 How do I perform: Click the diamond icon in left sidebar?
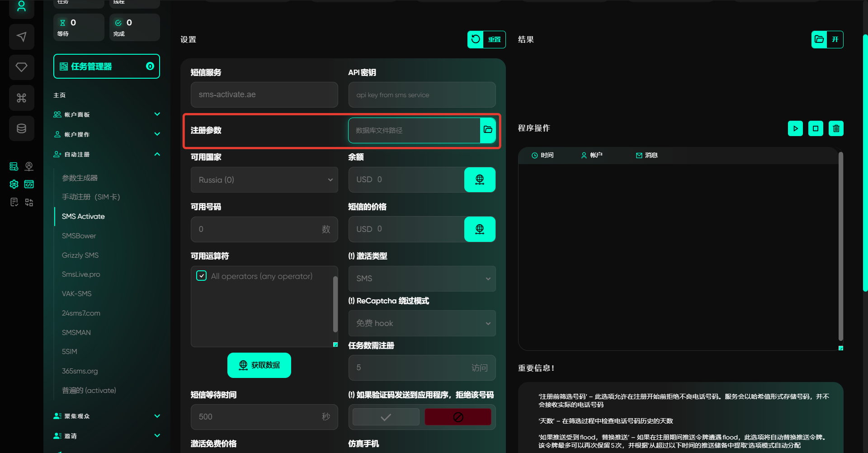[21, 67]
